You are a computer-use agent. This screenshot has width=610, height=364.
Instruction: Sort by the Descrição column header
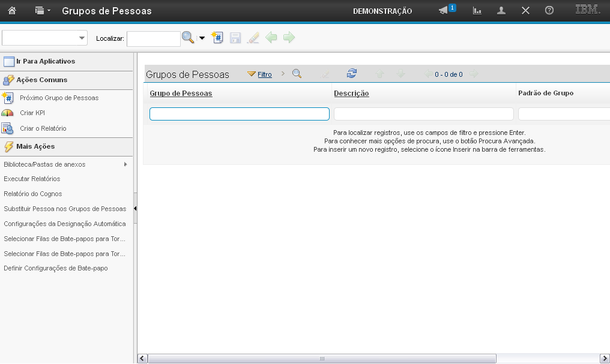pyautogui.click(x=351, y=94)
